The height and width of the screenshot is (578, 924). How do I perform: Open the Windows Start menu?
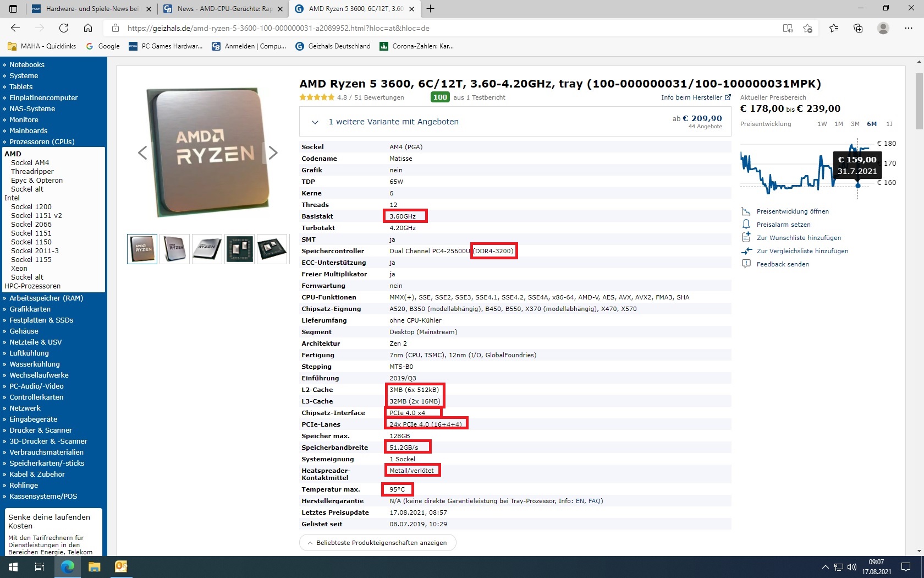(13, 567)
